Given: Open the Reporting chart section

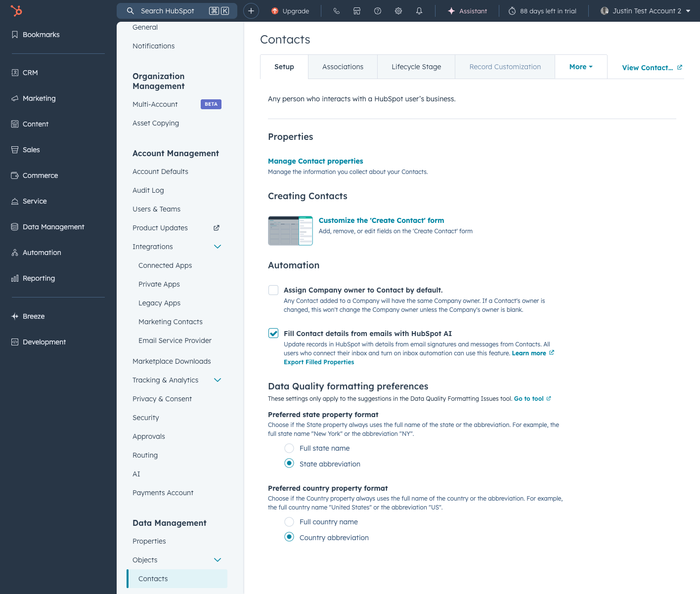Looking at the screenshot, I should [x=34, y=278].
